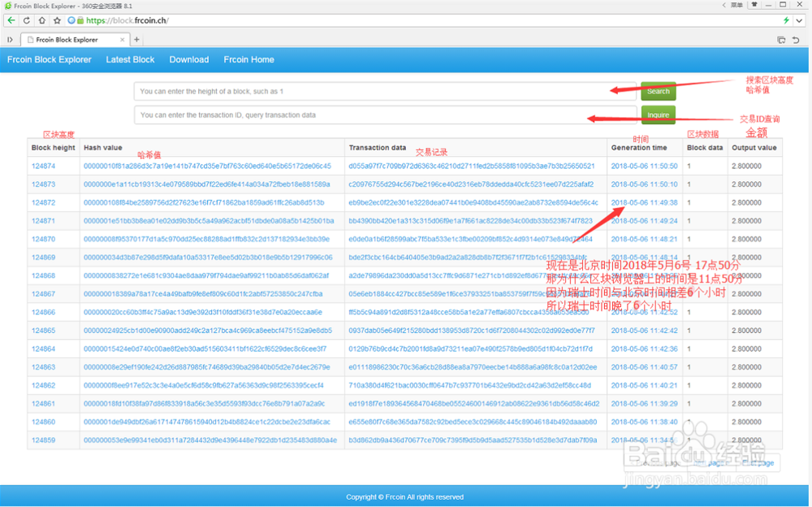Focus the block height search field
The height and width of the screenshot is (507, 812).
(x=385, y=91)
